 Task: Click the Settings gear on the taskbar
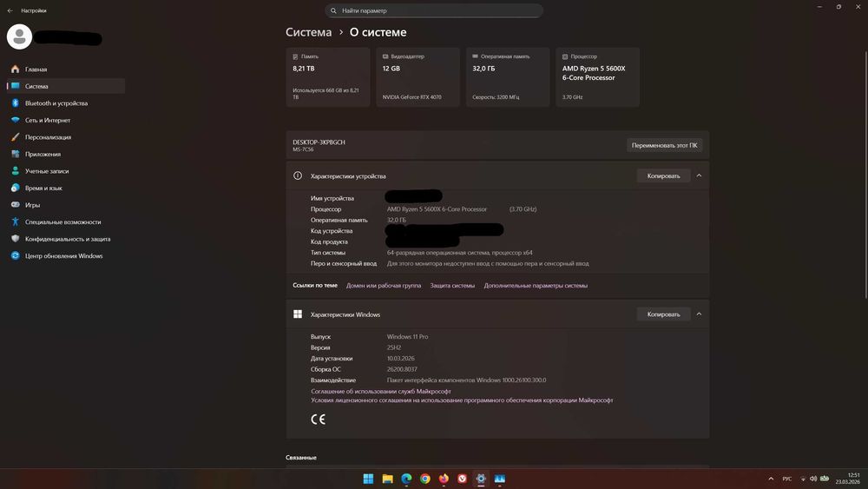481,479
